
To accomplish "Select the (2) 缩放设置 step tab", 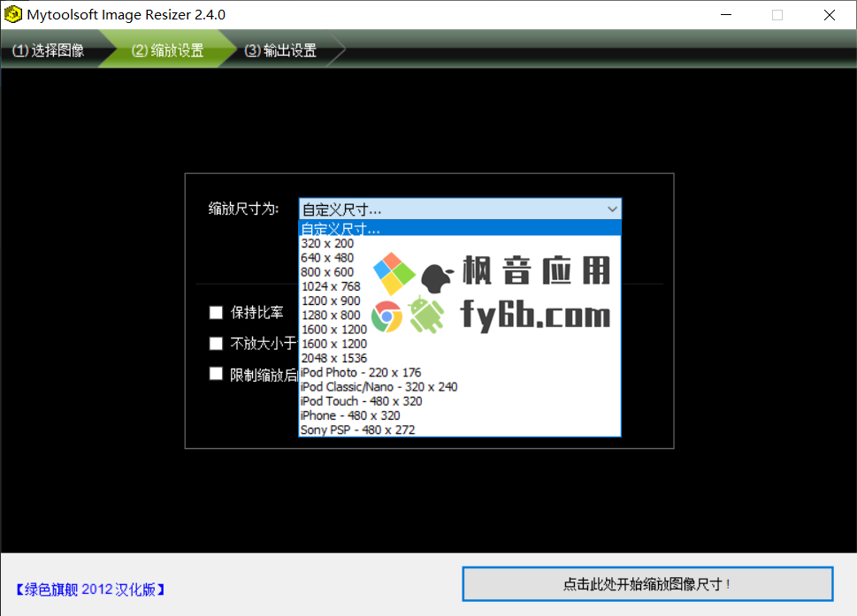I will [x=167, y=50].
